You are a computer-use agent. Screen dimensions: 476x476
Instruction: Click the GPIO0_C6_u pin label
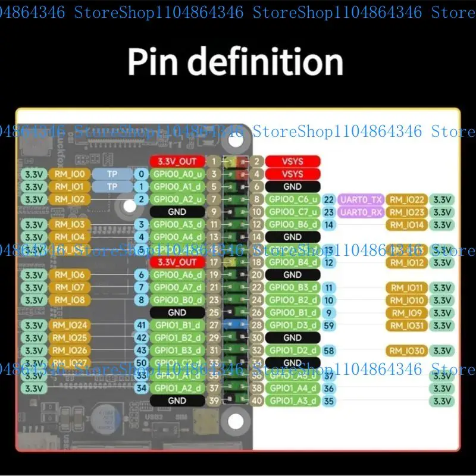pos(293,199)
